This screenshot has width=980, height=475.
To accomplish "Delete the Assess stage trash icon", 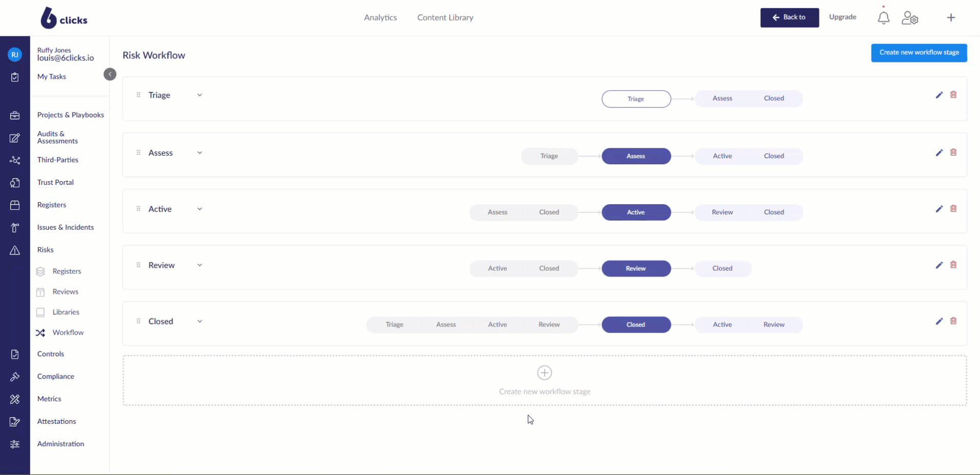I will coord(953,153).
